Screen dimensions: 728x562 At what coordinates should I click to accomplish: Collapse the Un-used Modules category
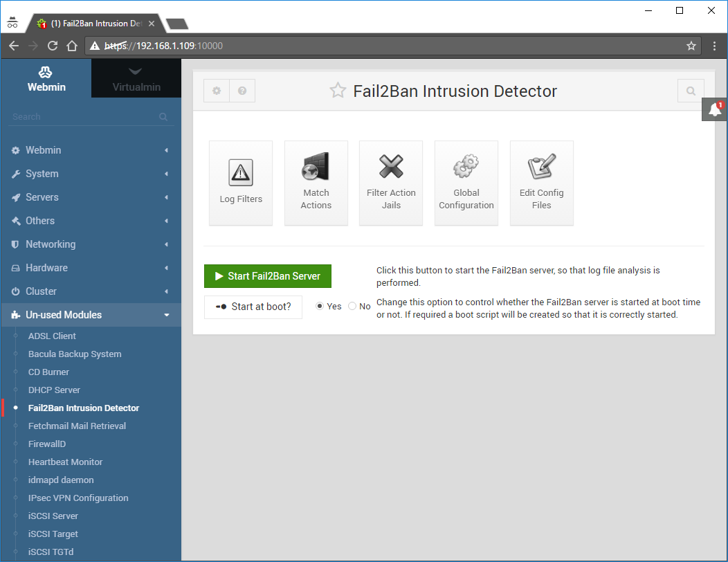(91, 315)
